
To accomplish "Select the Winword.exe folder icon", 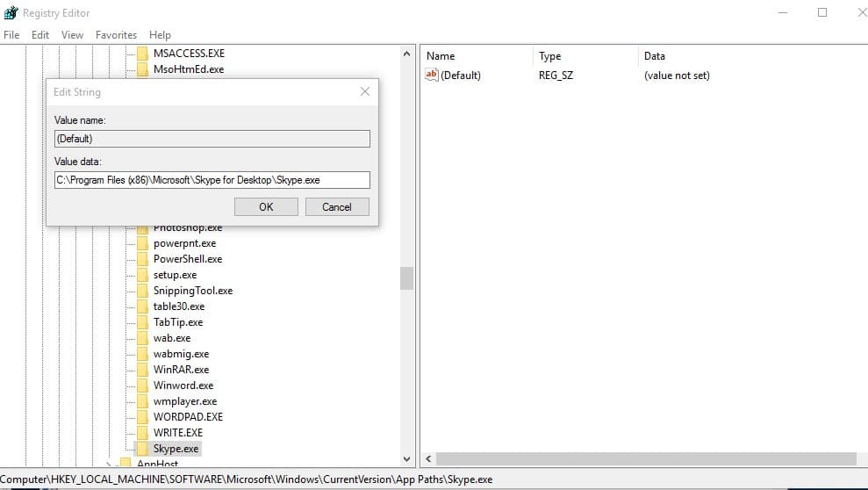I will (x=142, y=386).
